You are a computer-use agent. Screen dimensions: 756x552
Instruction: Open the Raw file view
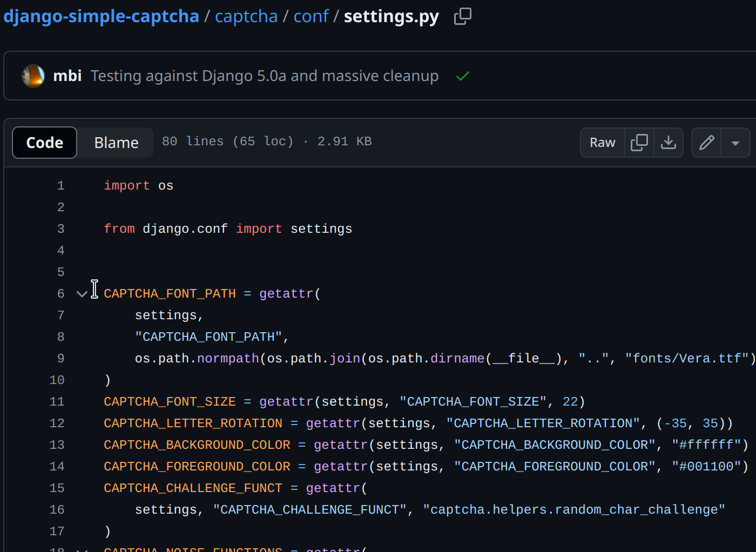(x=603, y=143)
